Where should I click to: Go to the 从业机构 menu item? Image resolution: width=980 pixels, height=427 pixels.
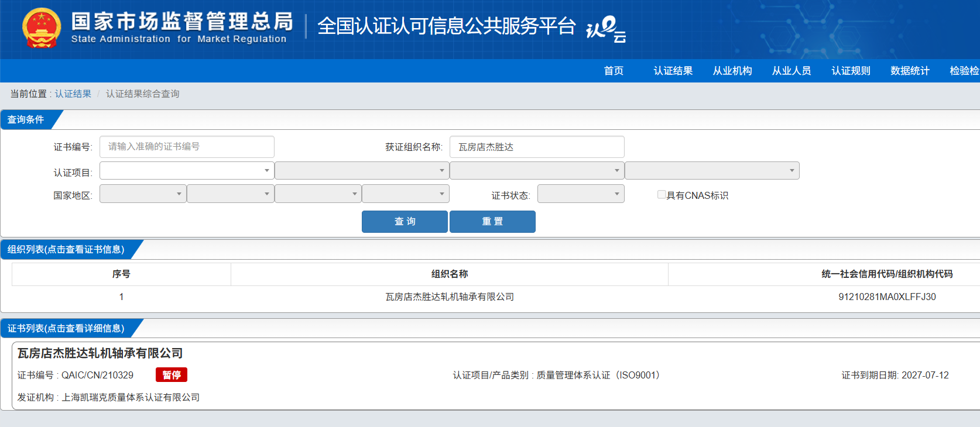732,71
